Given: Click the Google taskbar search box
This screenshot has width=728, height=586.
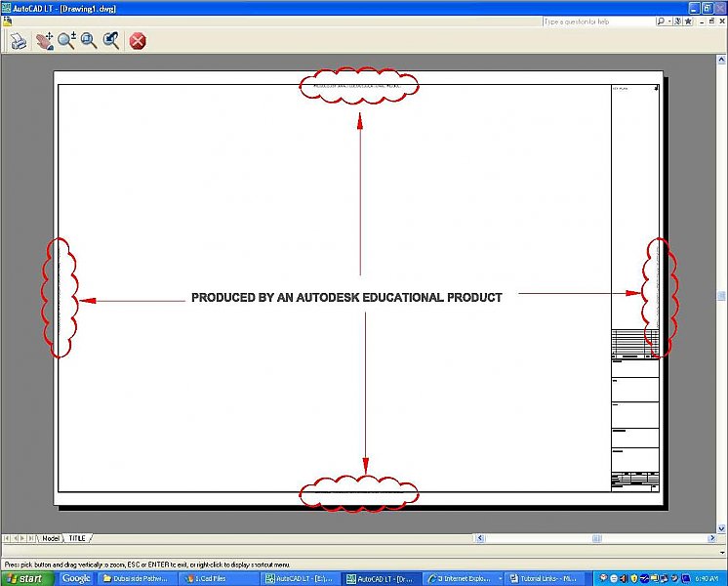Looking at the screenshot, I should pos(76,578).
